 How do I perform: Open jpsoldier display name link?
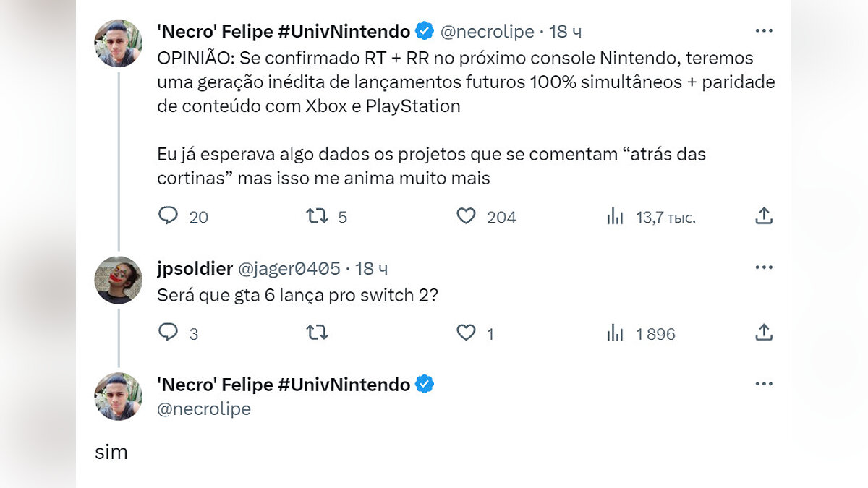[195, 269]
